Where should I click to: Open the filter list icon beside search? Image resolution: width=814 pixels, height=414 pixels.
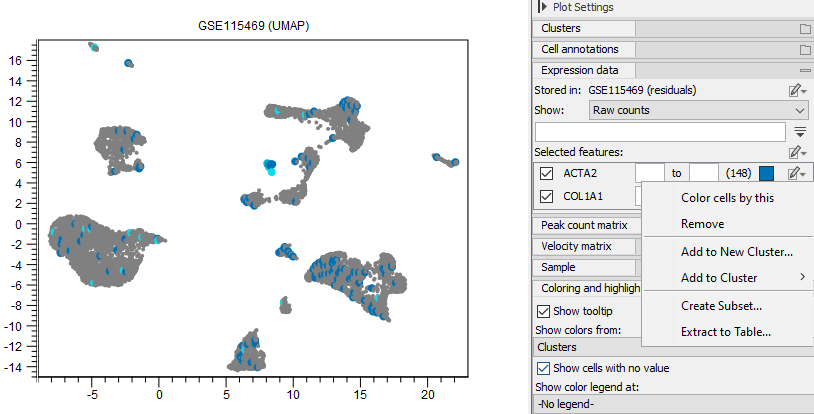[x=800, y=132]
